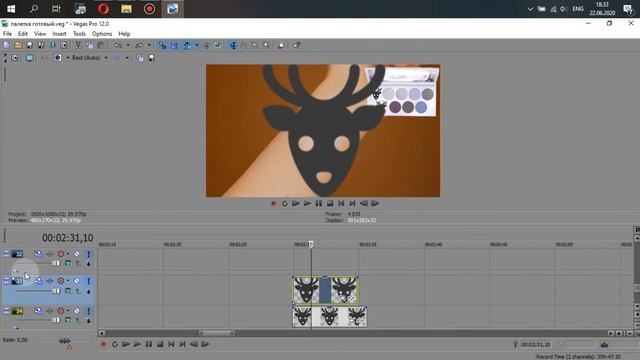Screen dimensions: 640x360
Task: Open Project Video Properties in preview toolbar
Action: pyautogui.click(x=15, y=58)
